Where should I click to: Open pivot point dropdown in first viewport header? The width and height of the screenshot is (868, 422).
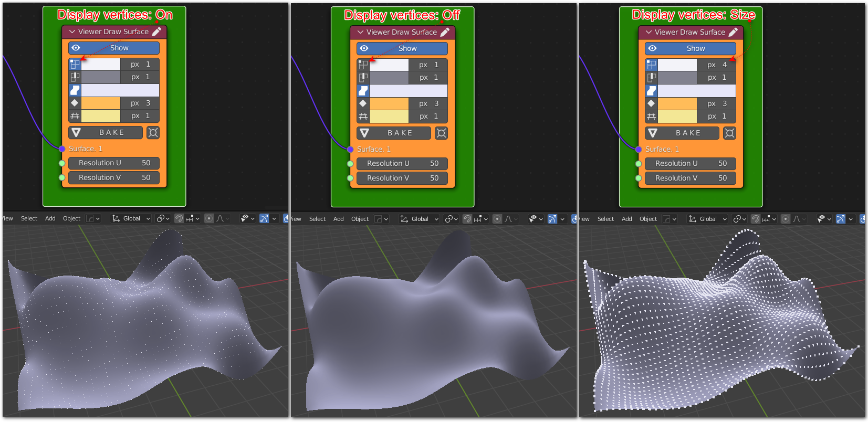pos(163,218)
